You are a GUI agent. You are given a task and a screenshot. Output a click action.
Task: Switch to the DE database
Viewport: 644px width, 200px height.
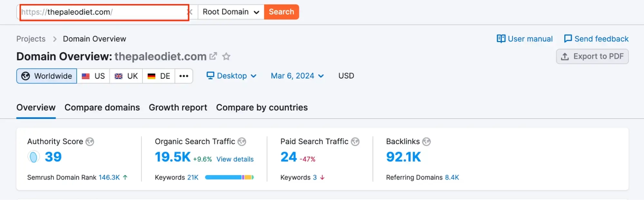click(159, 76)
